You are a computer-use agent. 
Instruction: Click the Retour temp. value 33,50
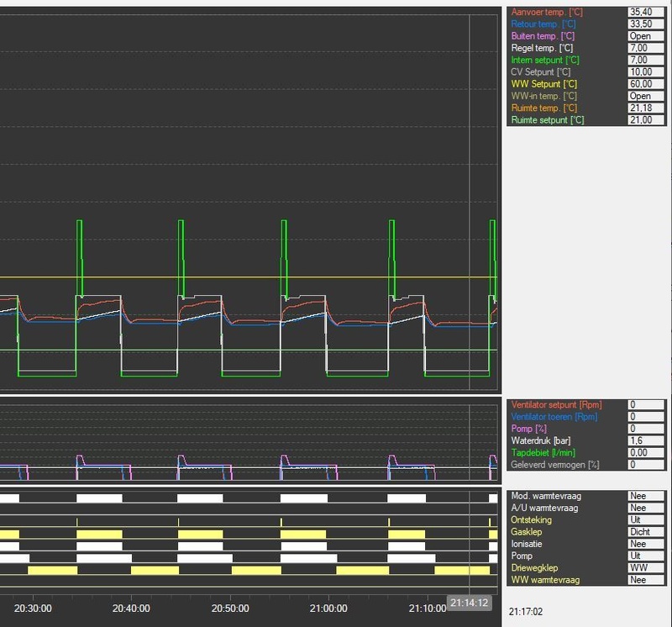(646, 24)
